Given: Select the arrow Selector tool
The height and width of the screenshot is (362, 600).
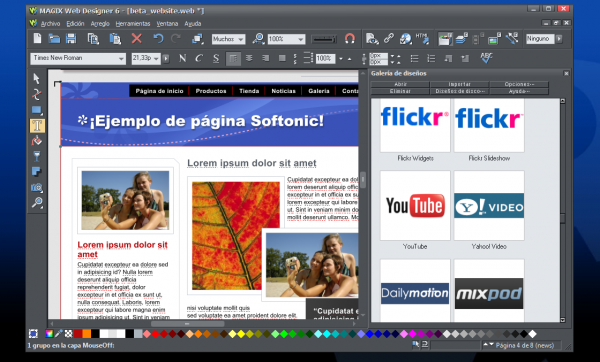Looking at the screenshot, I should point(36,78).
